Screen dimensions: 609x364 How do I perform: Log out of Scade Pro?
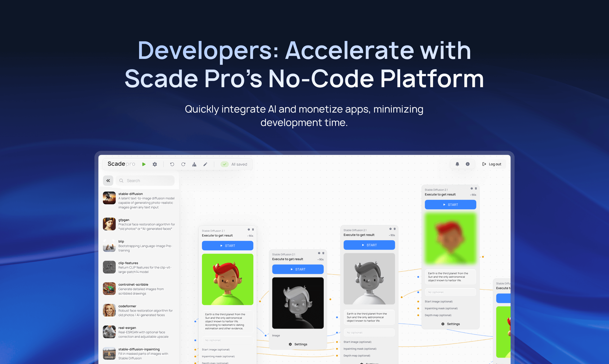pyautogui.click(x=492, y=164)
